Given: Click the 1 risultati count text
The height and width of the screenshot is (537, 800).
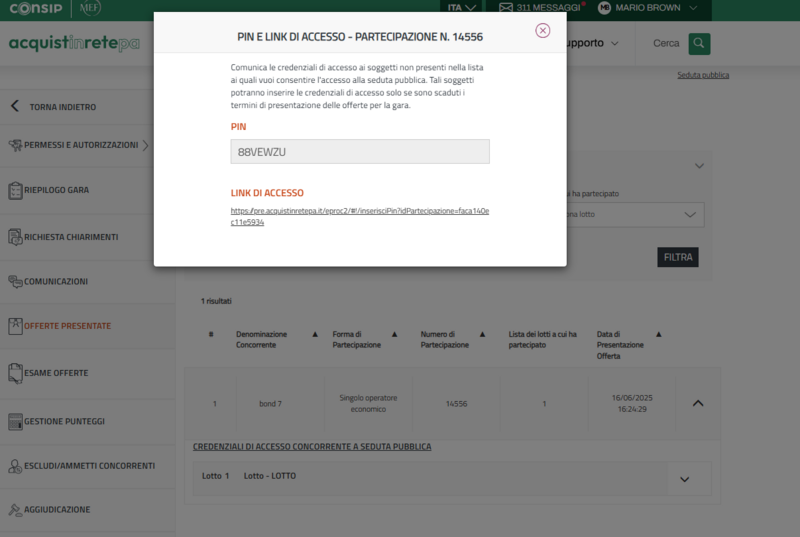Looking at the screenshot, I should point(216,301).
